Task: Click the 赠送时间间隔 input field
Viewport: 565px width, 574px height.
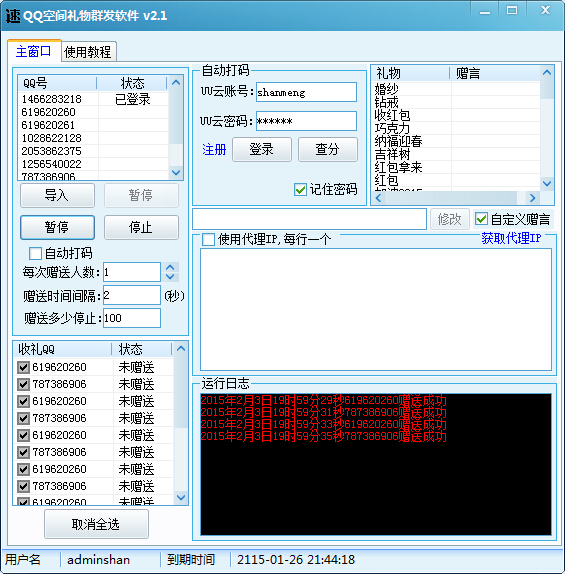Action: click(x=132, y=295)
